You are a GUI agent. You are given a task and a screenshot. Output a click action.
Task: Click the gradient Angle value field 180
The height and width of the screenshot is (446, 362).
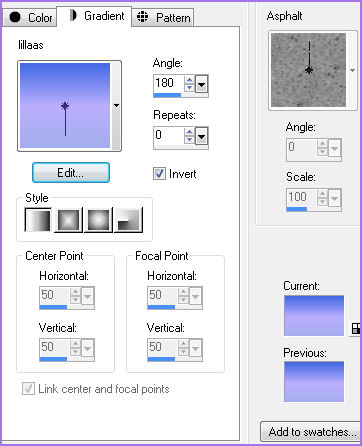click(x=169, y=83)
